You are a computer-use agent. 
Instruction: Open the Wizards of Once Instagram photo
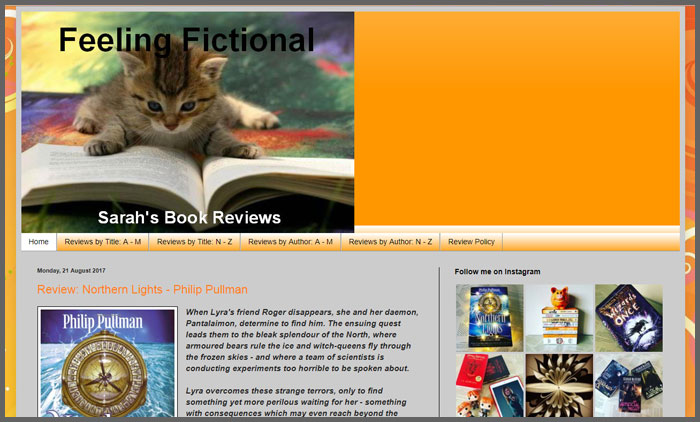tap(629, 318)
